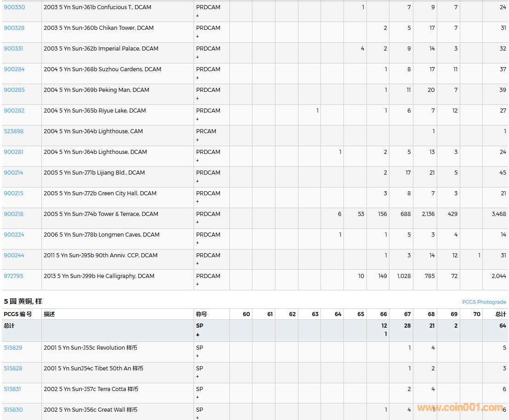Open the 515831 Terra Cotta link
Image resolution: width=509 pixels, height=420 pixels.
click(x=12, y=389)
